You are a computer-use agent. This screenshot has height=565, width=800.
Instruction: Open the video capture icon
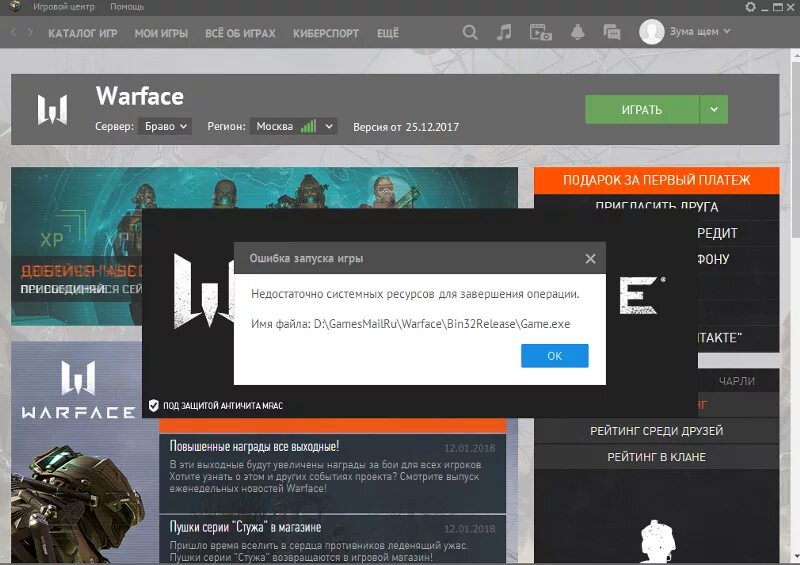(x=540, y=32)
